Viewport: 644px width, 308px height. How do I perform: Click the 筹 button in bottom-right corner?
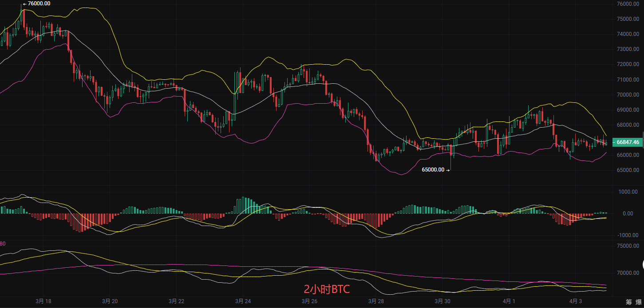629,302
